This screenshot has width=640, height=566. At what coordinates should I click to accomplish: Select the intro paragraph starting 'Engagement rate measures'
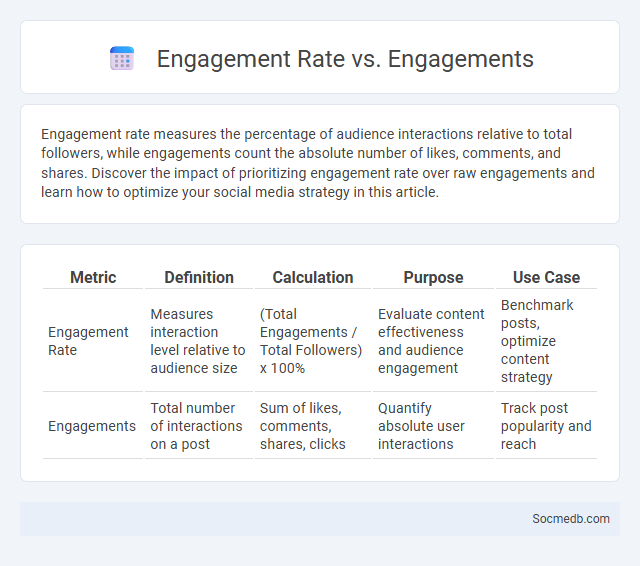(318, 163)
